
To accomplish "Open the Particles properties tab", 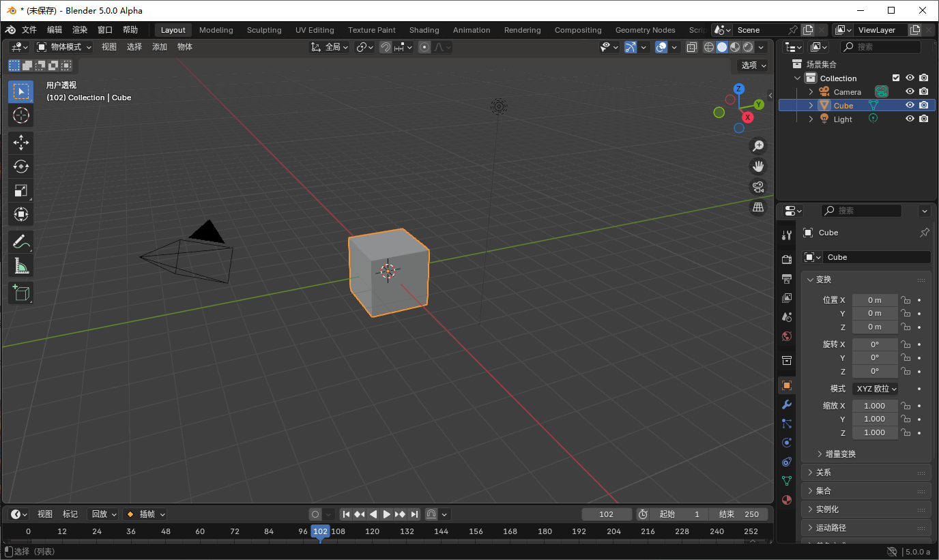I will point(787,424).
